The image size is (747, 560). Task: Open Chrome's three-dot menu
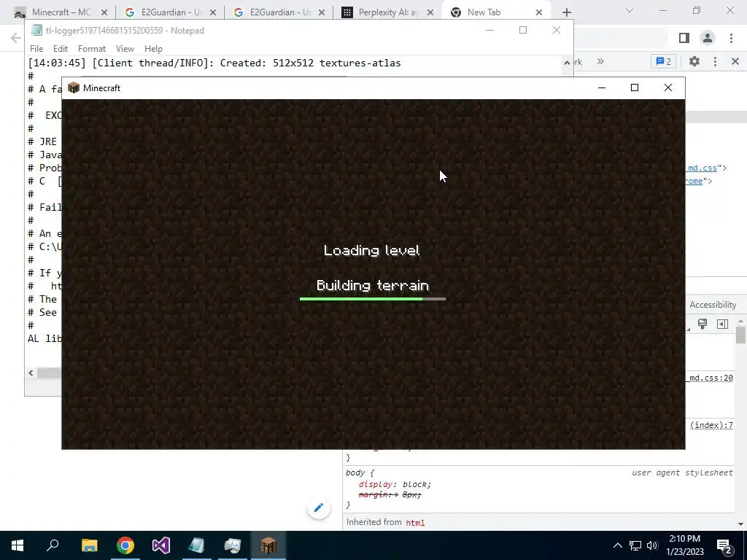pyautogui.click(x=731, y=38)
